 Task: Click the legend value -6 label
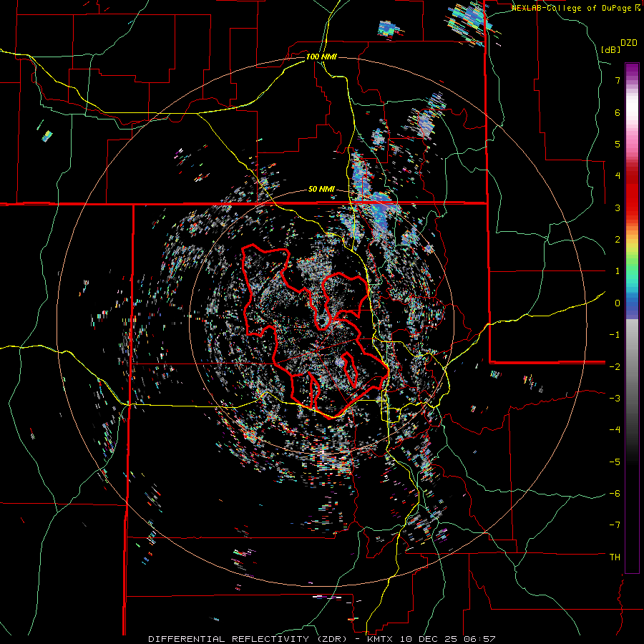pyautogui.click(x=615, y=493)
